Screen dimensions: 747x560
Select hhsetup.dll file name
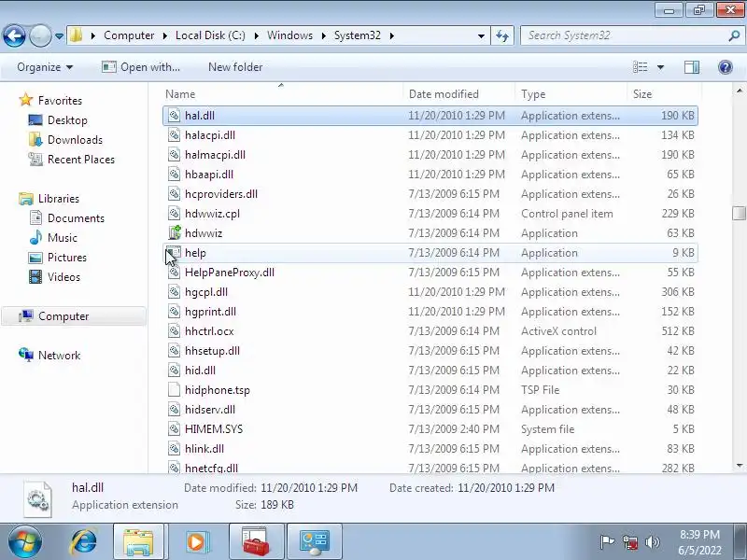(212, 351)
